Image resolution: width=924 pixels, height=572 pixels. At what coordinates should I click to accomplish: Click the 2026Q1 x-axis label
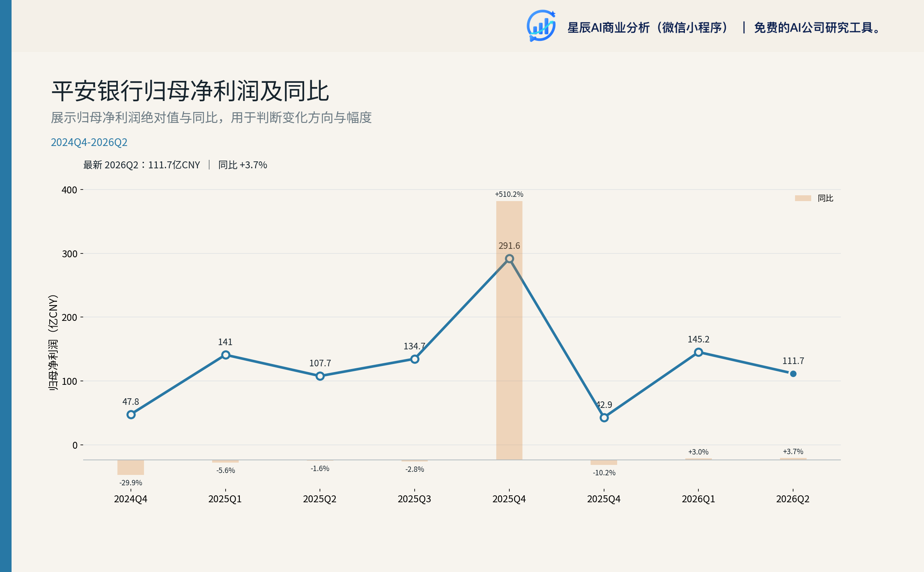point(698,499)
